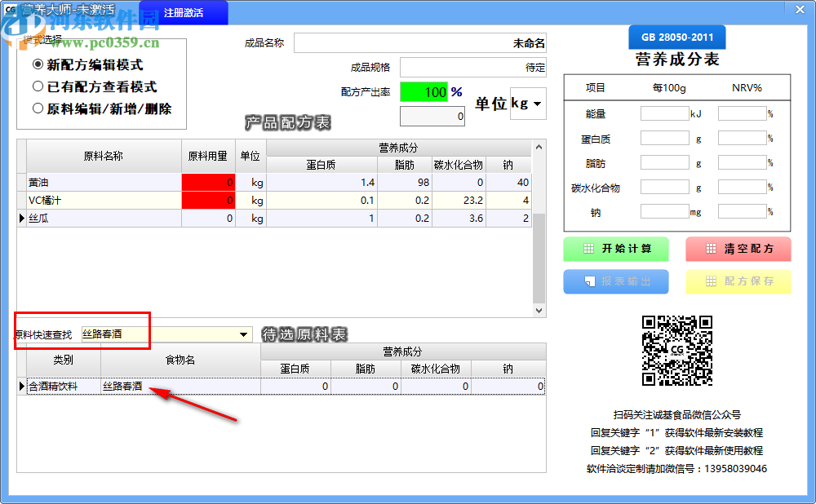Click VC橘汁 碳水化合物 value 23.2
Viewport: 816px width, 504px height.
pos(459,201)
